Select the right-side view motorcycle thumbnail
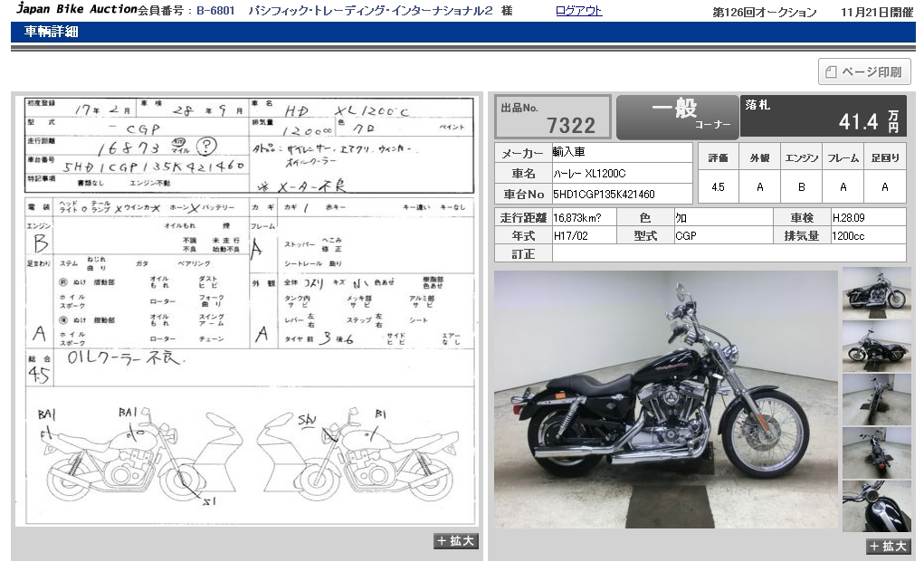This screenshot has height=571, width=924. point(876,293)
